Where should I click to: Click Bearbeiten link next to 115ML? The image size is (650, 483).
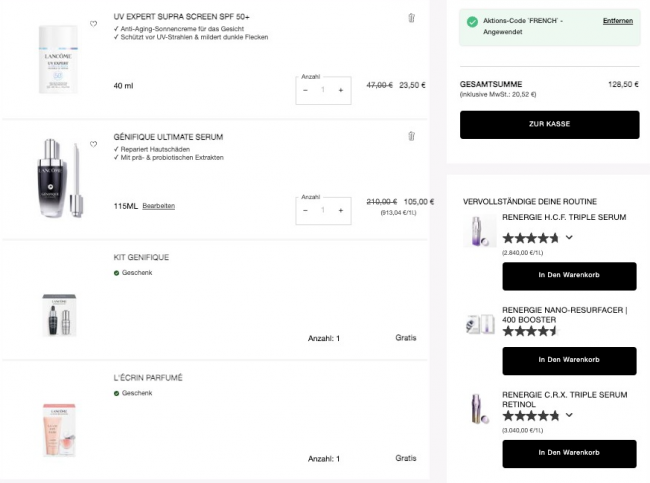(x=158, y=205)
